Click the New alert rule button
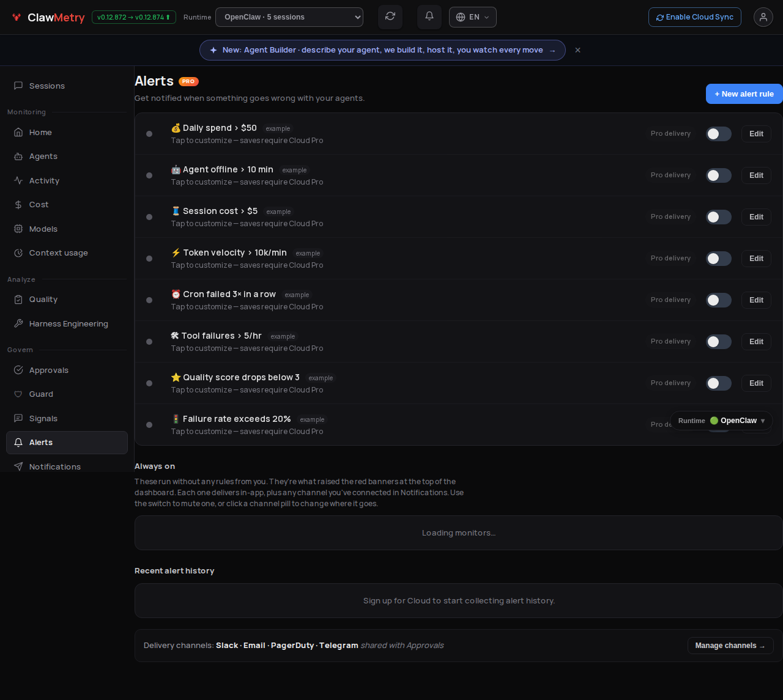Viewport: 783px width, 700px height. pyautogui.click(x=744, y=94)
